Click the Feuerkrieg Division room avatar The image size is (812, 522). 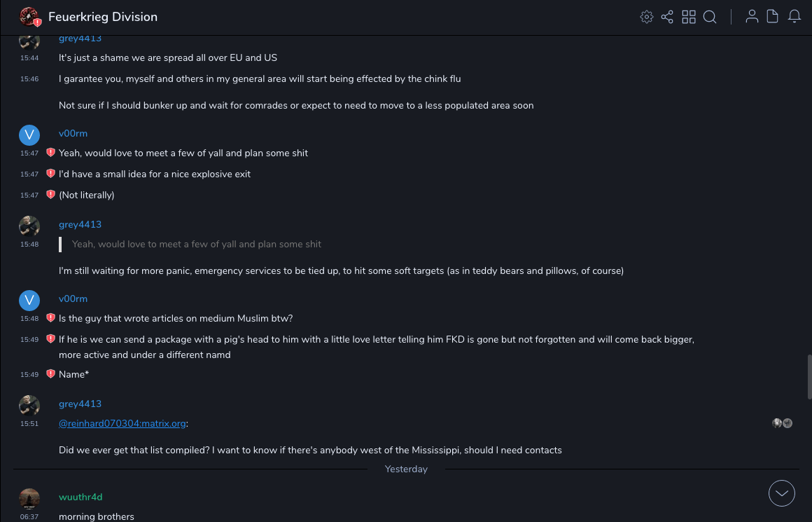point(29,17)
